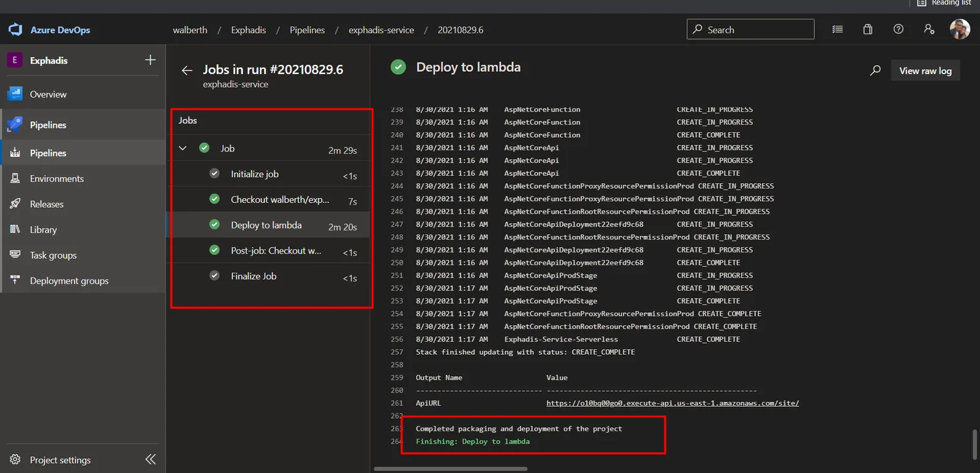Viewport: 980px width, 473px height.
Task: Click walberth breadcrumb link
Action: (x=190, y=29)
